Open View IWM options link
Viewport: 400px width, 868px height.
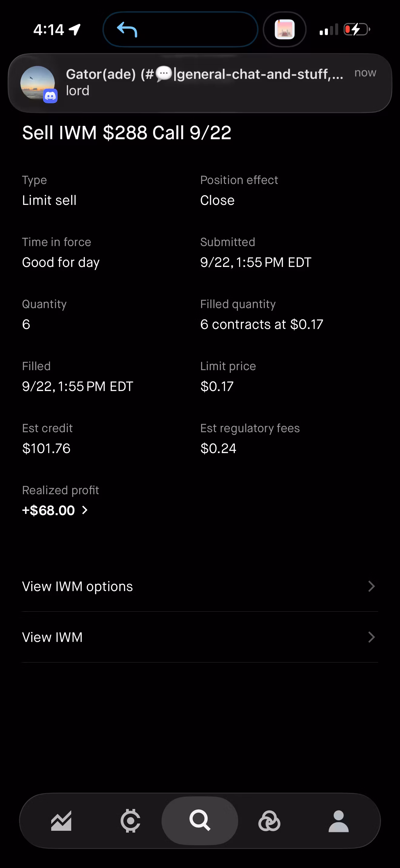click(200, 586)
